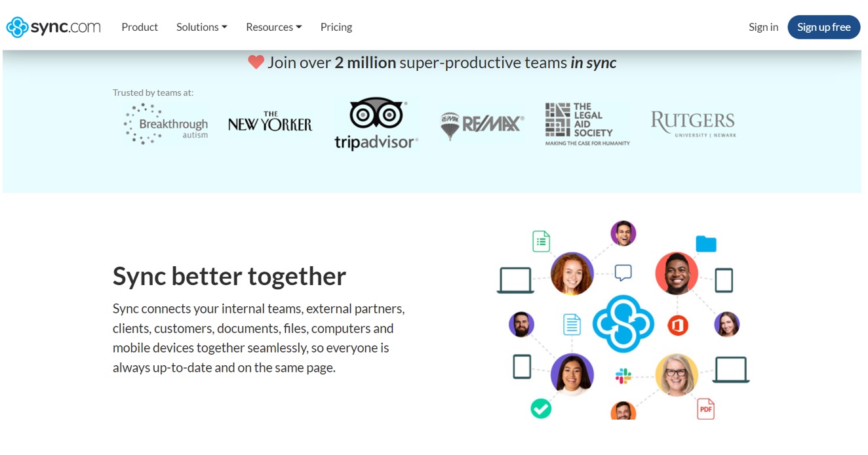
Task: Select the chat speech bubble icon
Action: 623,273
